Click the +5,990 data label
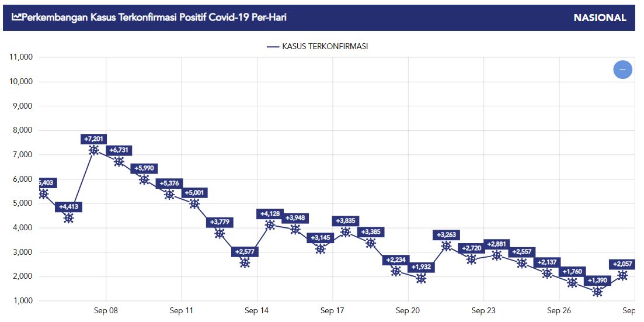644x322 pixels. click(x=144, y=168)
